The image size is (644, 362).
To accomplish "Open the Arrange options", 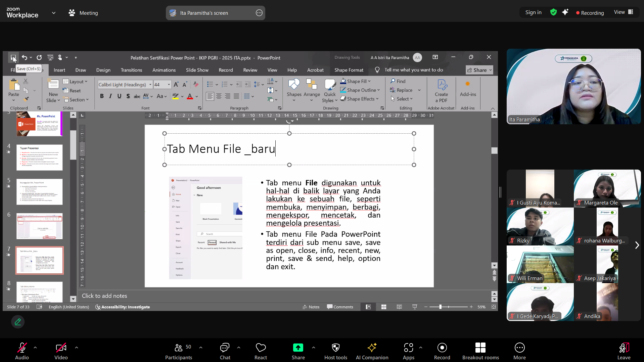I will 312,91.
